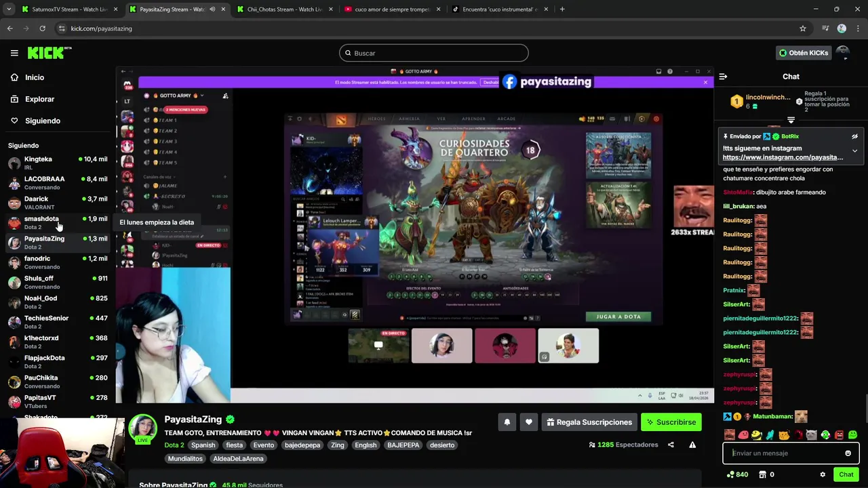This screenshot has width=868, height=488.
Task: Select the desierto tag
Action: pos(442,445)
